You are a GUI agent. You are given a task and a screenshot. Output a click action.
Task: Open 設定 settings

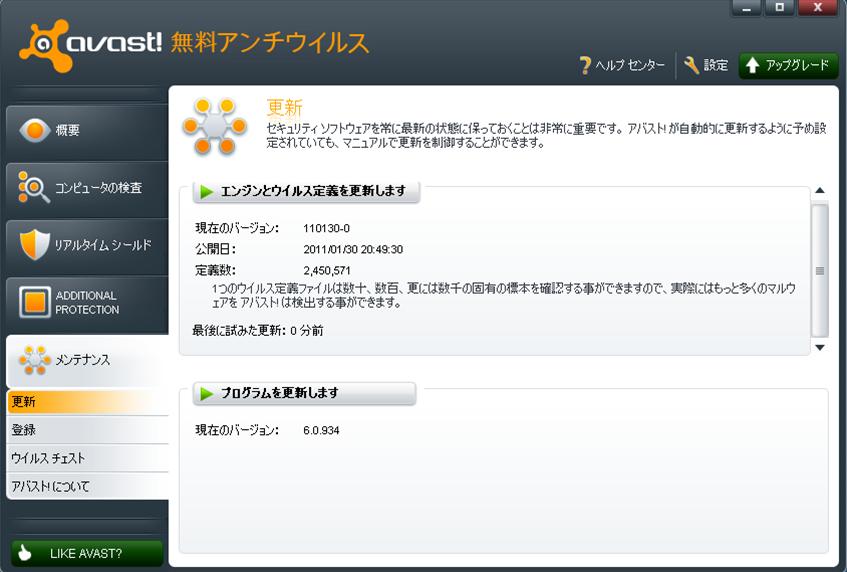pos(716,65)
